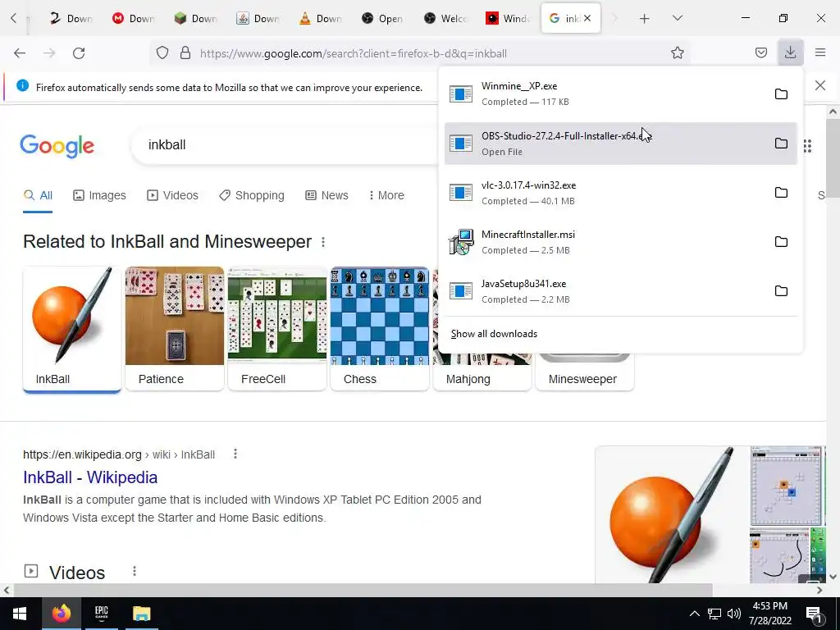The height and width of the screenshot is (630, 840).
Task: Expand the More search filters menu
Action: pos(386,195)
